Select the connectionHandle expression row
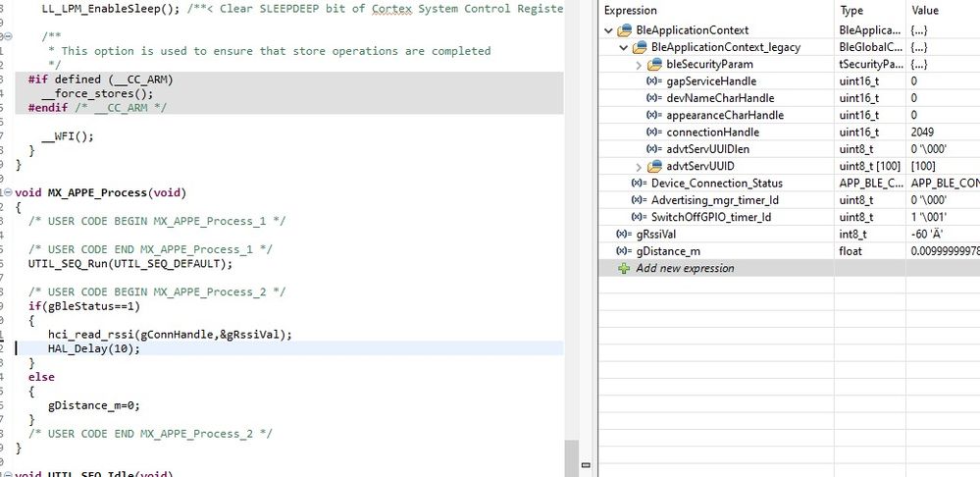This screenshot has height=477, width=980. 789,132
